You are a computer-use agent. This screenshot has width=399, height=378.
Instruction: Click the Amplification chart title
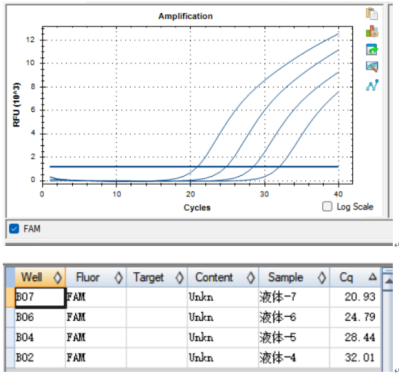tap(185, 16)
